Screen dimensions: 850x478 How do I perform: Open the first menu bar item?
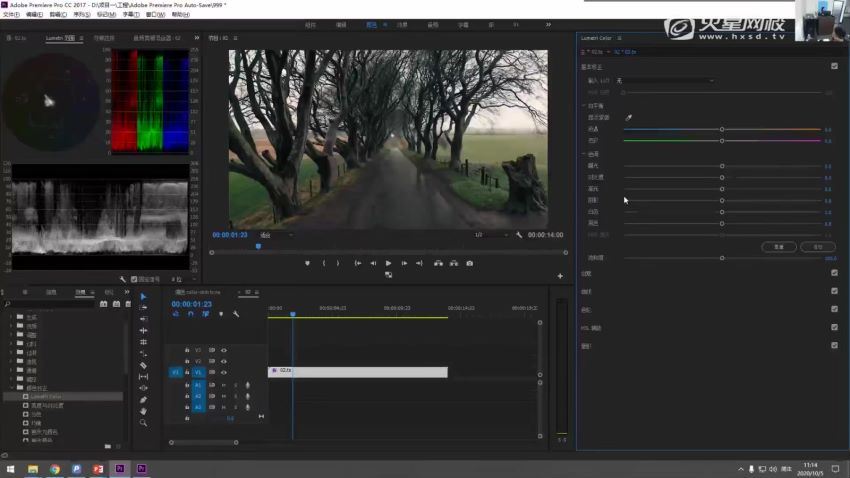tap(11, 15)
